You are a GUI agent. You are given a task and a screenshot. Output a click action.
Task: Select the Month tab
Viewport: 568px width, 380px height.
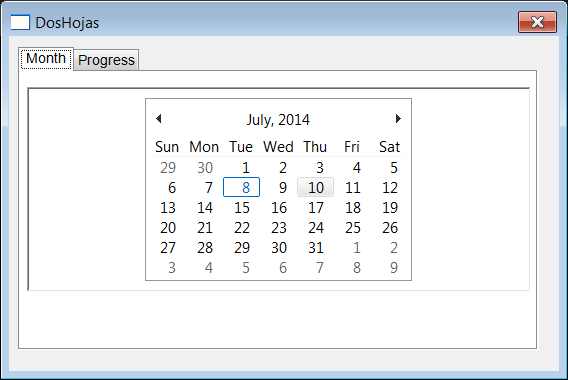coord(46,58)
